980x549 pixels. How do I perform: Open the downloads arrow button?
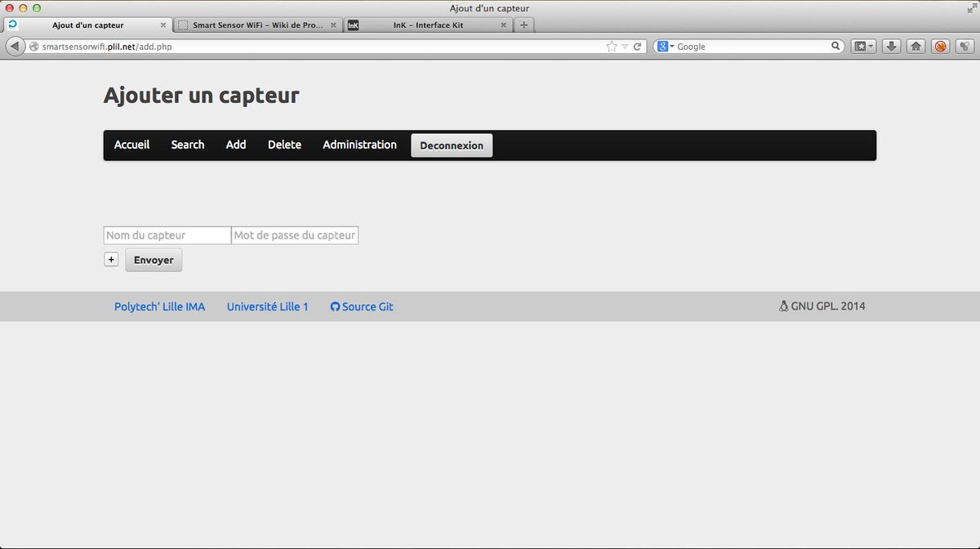(892, 47)
